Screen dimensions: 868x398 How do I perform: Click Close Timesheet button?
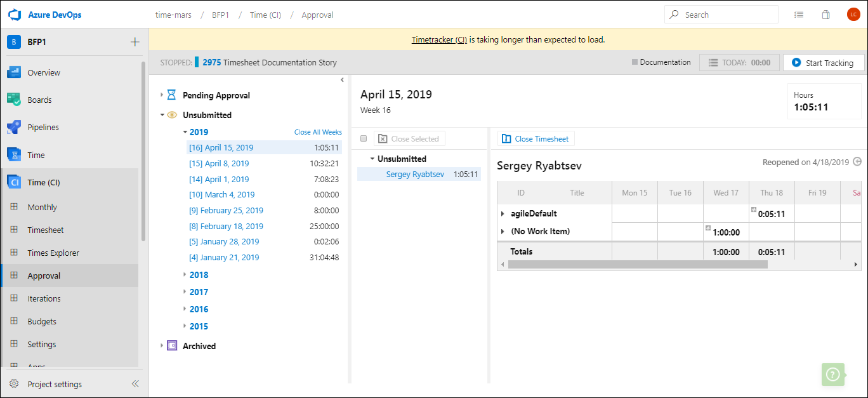(536, 138)
